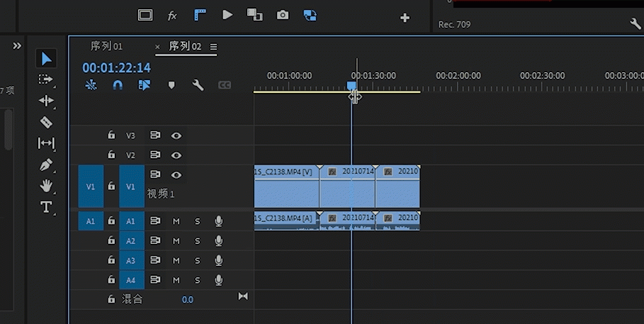Viewport: 644px width, 324px height.
Task: Hide track V3 output eye
Action: 176,135
